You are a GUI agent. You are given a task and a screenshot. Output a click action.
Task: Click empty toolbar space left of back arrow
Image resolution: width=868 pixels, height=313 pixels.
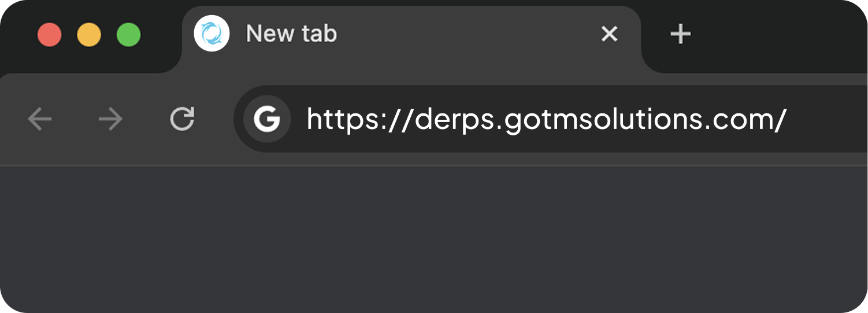coord(13,120)
